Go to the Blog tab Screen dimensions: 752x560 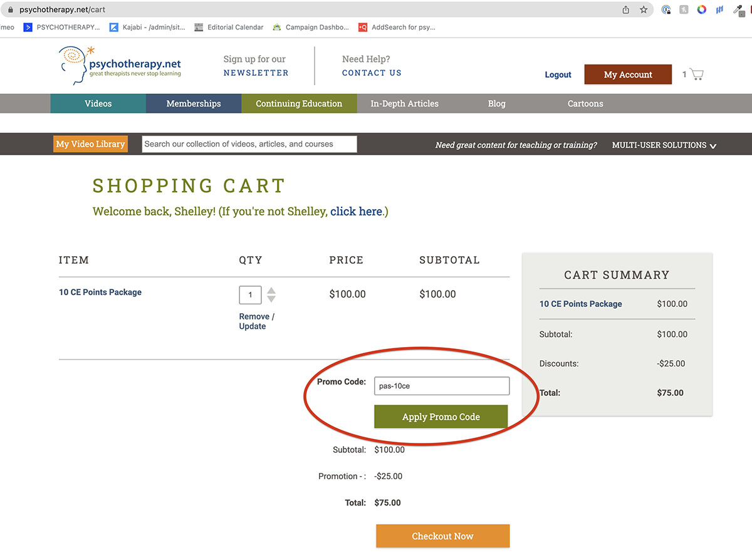click(496, 103)
